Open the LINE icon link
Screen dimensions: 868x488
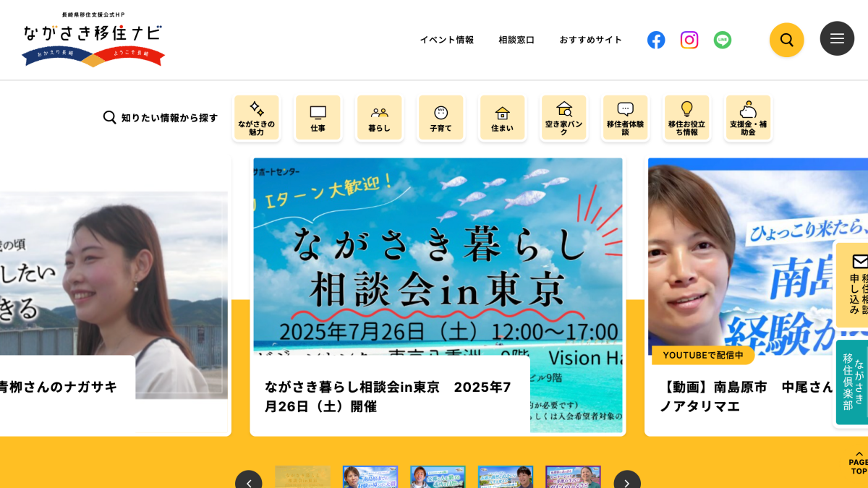(723, 40)
